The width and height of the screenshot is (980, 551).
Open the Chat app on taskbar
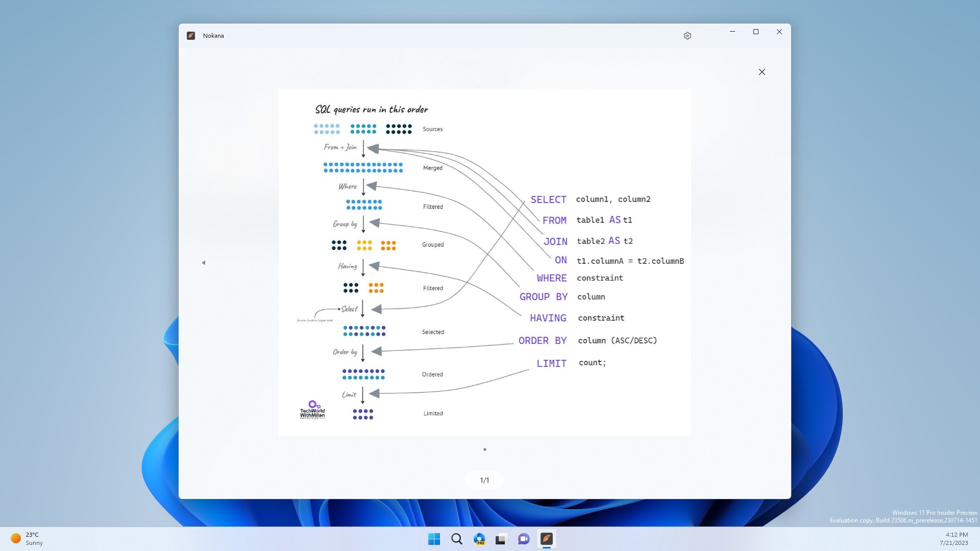(x=524, y=539)
